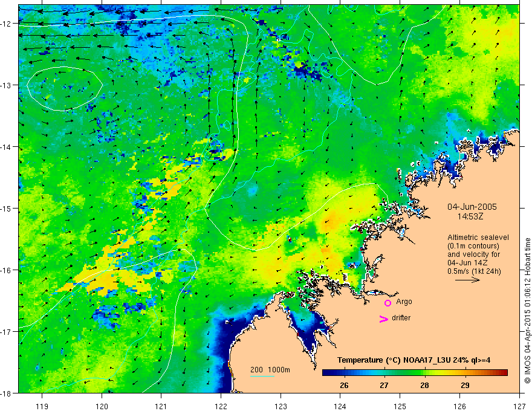
Task: Click the latitude axis label -17
Action: point(7,331)
